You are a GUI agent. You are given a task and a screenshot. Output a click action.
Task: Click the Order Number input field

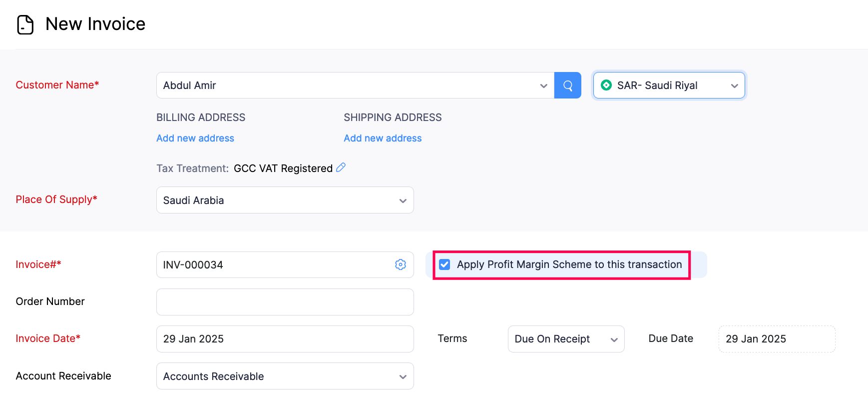pyautogui.click(x=285, y=302)
